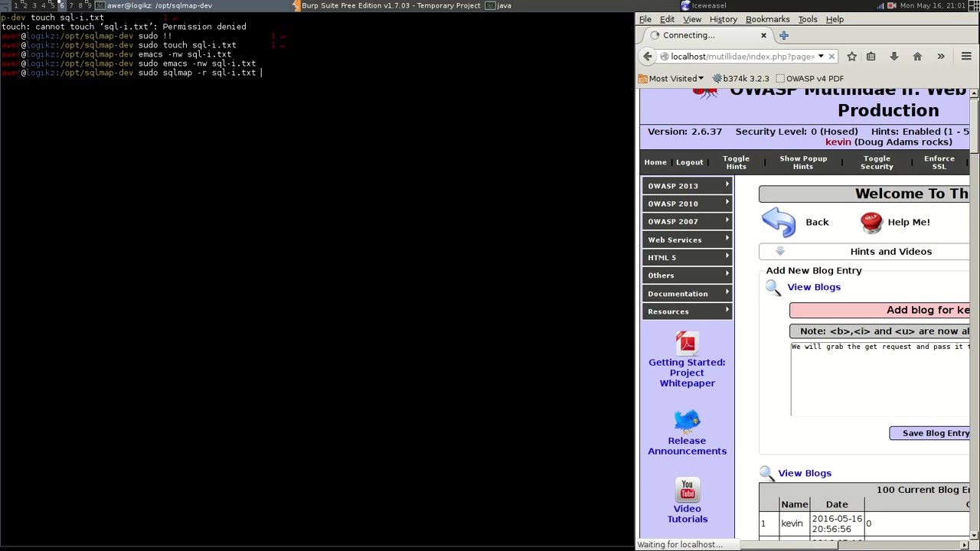
Task: Open the OWASP v4 PDF bookmark
Action: click(x=810, y=78)
